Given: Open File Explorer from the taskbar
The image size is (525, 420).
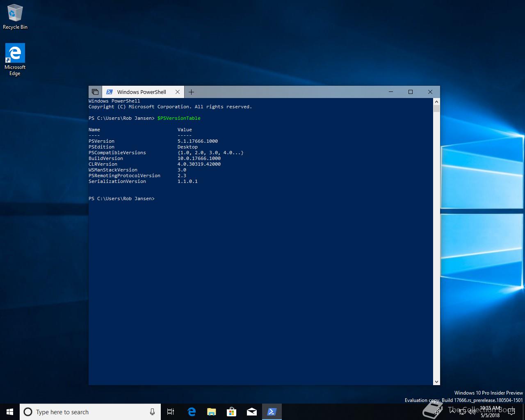Looking at the screenshot, I should coord(211,412).
